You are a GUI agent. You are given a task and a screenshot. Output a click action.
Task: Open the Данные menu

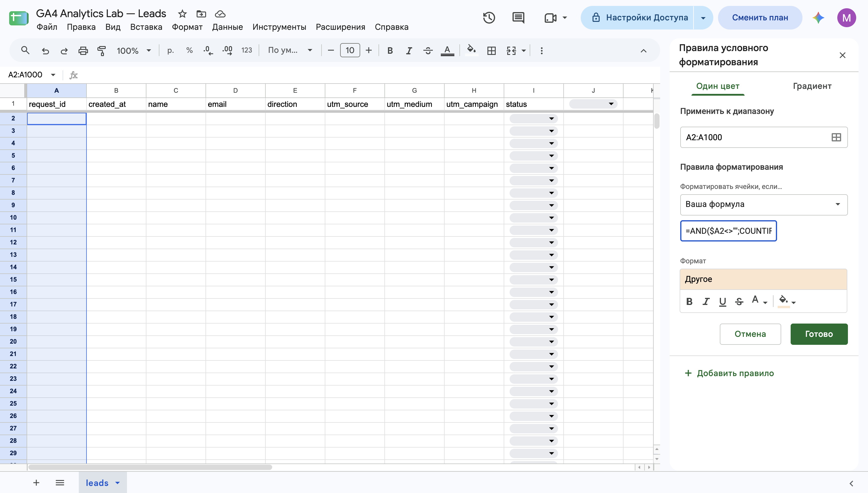click(x=228, y=27)
